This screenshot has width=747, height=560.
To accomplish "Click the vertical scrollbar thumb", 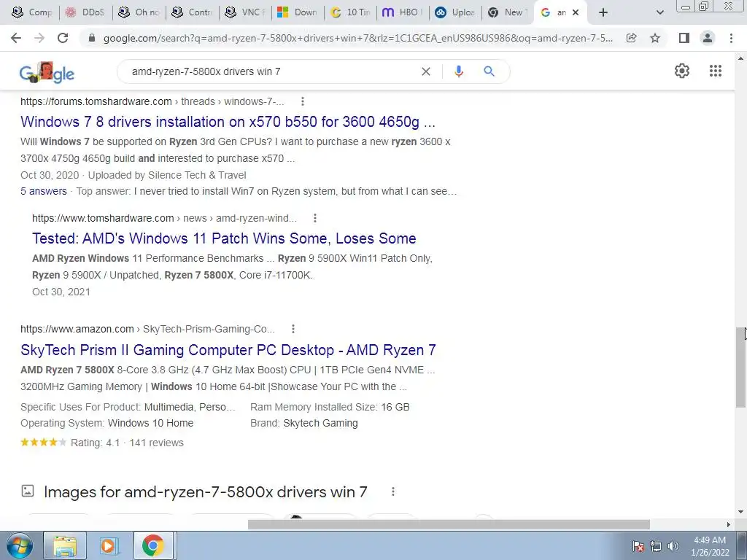I will pyautogui.click(x=740, y=367).
